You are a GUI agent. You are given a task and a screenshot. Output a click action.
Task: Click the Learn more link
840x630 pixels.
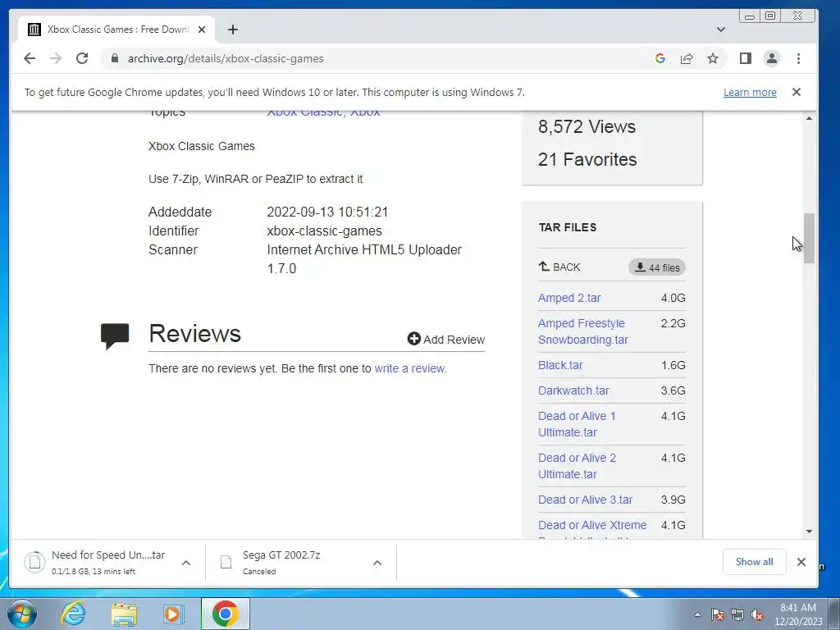750,92
